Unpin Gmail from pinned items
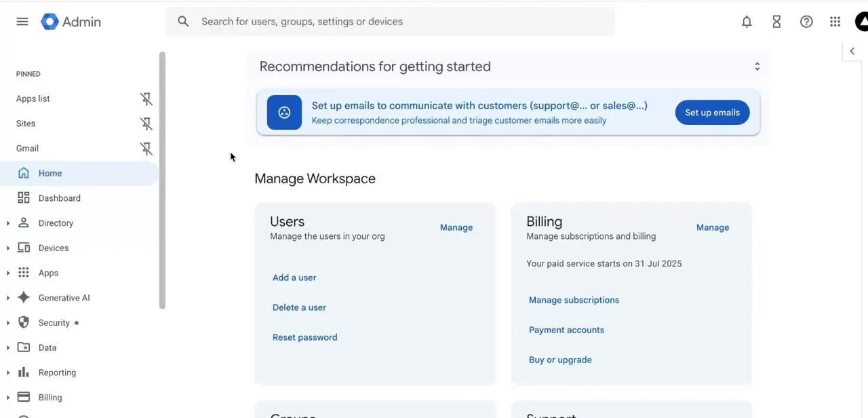The image size is (868, 418). (x=146, y=149)
